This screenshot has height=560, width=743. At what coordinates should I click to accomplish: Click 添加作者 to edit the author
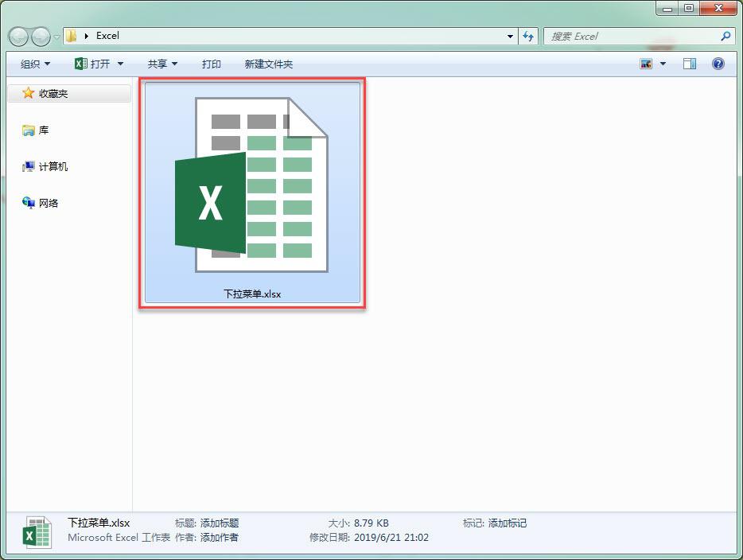point(219,537)
